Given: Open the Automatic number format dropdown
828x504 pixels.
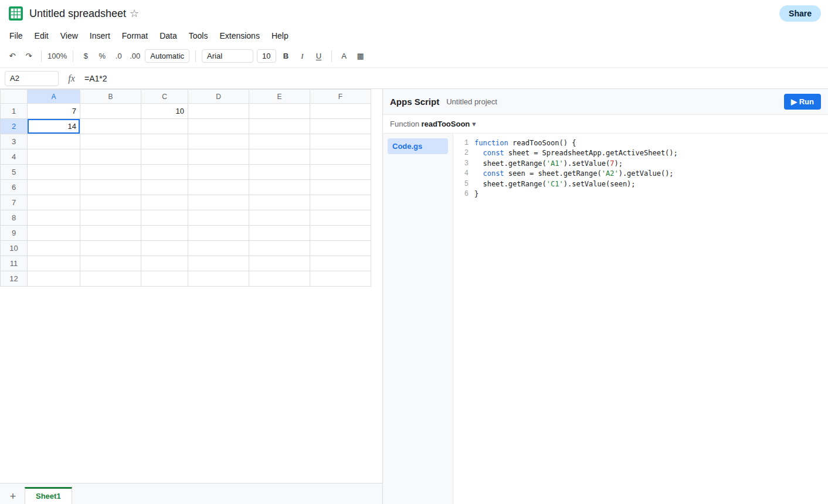Looking at the screenshot, I should (x=167, y=56).
